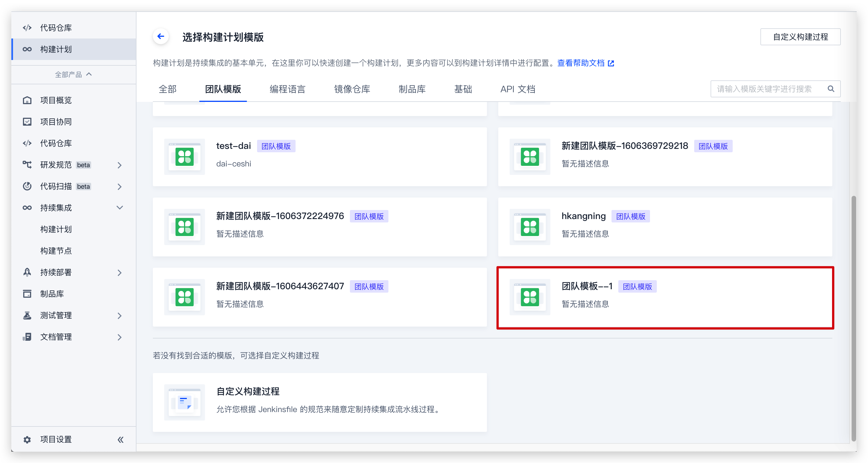Click the 项目设置 label at bottom

pos(56,440)
